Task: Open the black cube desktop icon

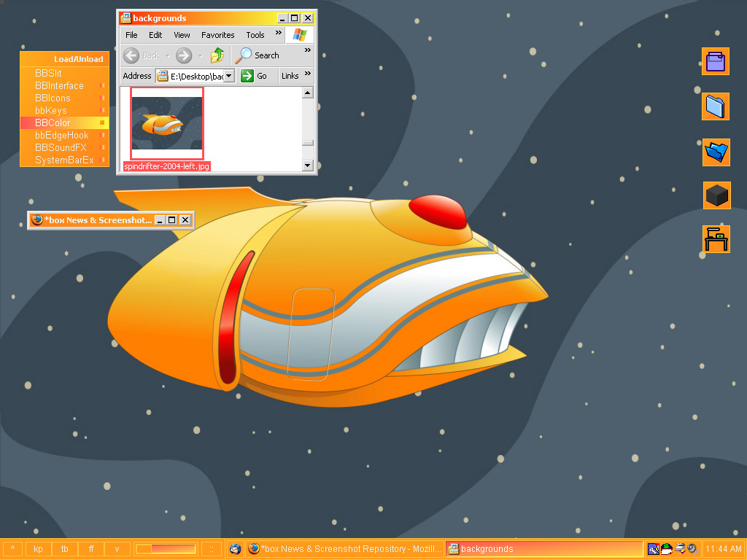Action: (x=716, y=195)
